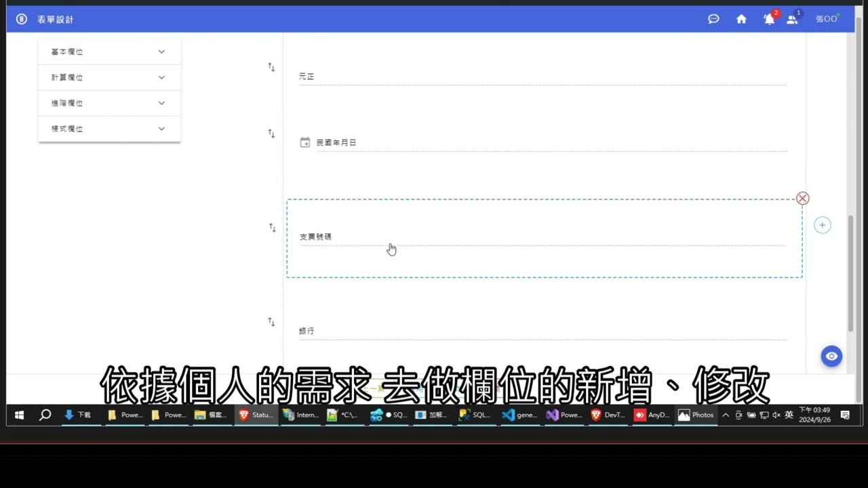Image resolution: width=868 pixels, height=488 pixels.
Task: Remove the selected 支票號碼 field with red X
Action: (x=803, y=199)
